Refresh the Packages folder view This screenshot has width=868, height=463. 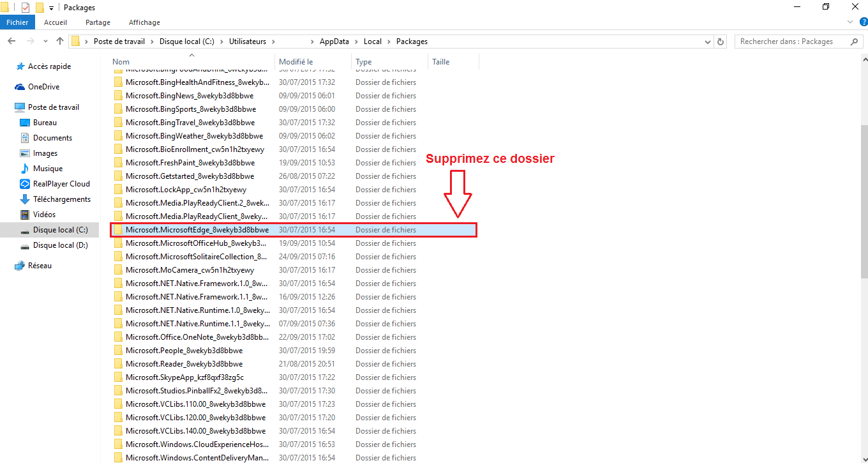click(x=721, y=42)
